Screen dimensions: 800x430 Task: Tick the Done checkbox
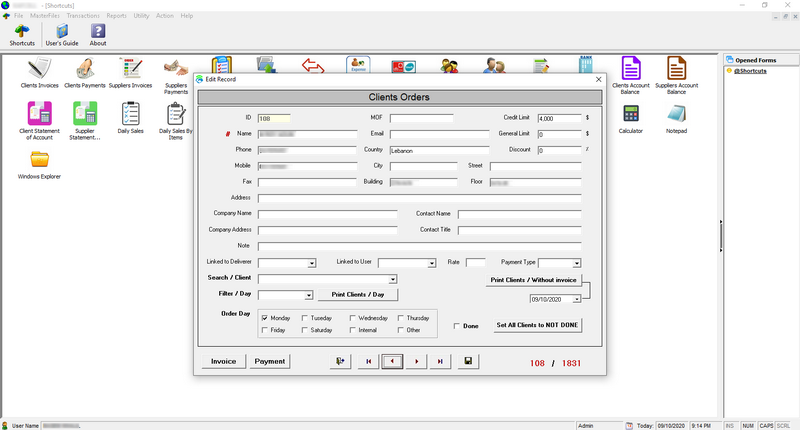(457, 325)
